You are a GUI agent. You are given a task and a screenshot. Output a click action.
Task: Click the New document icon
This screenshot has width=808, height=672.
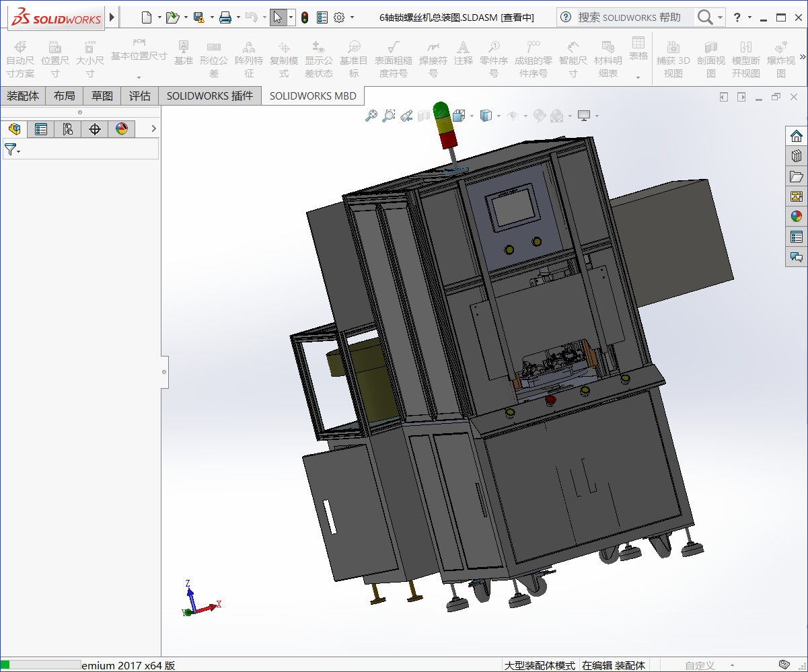click(x=146, y=17)
